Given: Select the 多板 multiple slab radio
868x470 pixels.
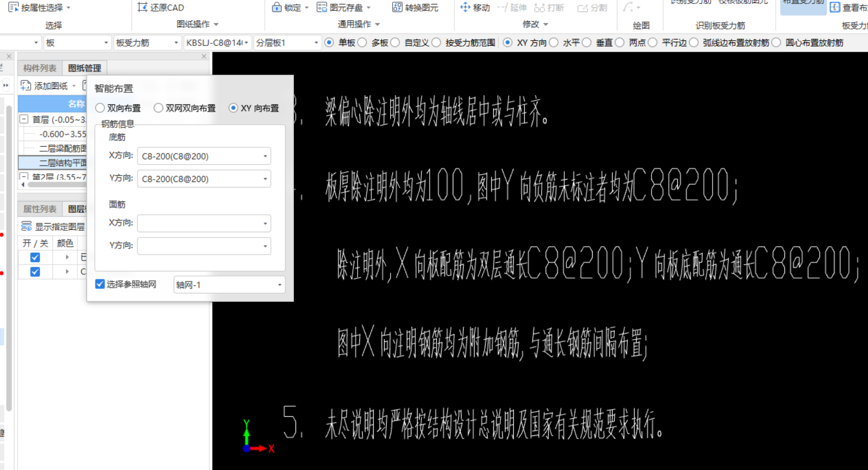Looking at the screenshot, I should 362,42.
